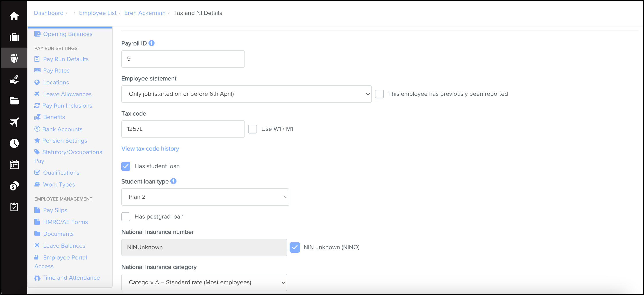Click the Statutory/Occupational Pay tag icon
This screenshot has width=644, height=295.
37,152
